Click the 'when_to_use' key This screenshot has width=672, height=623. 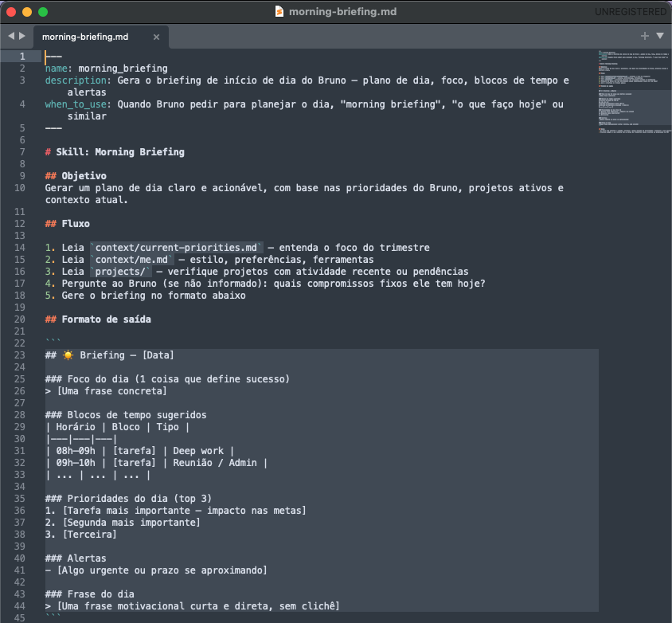76,104
